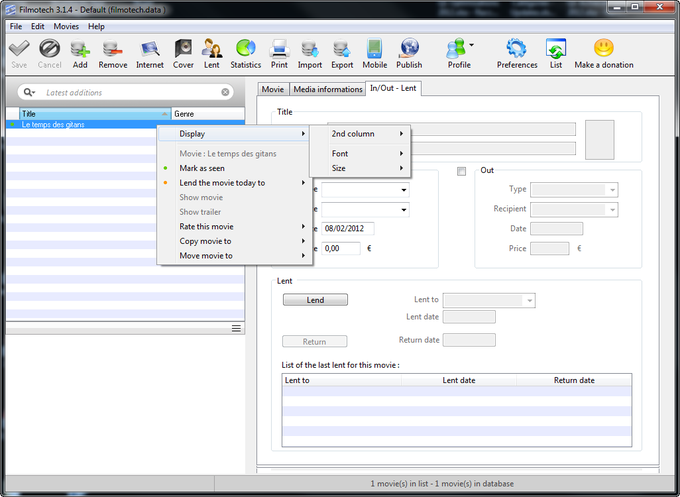680x497 pixels.
Task: Open Move movie to submenu
Action: [234, 255]
